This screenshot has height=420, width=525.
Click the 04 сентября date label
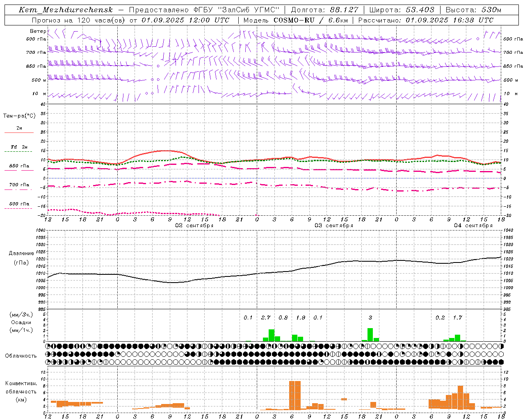point(473,226)
